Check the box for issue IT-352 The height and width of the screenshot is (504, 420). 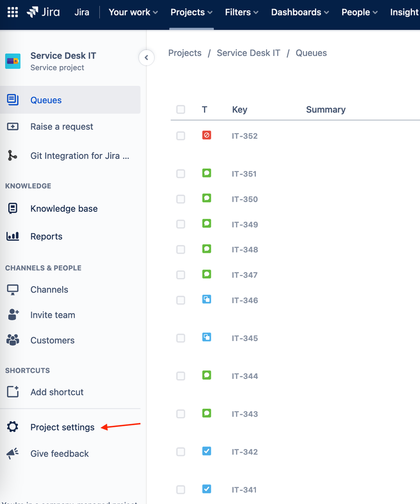point(181,136)
